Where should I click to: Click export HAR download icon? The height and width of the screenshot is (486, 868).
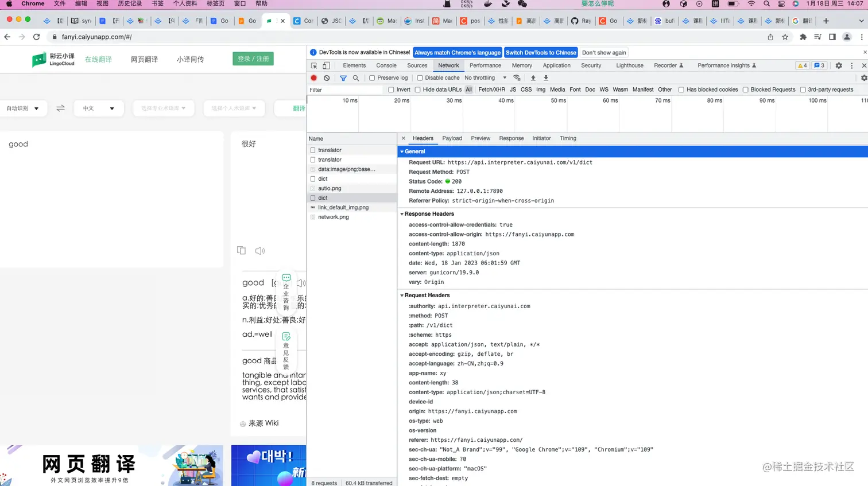point(546,77)
